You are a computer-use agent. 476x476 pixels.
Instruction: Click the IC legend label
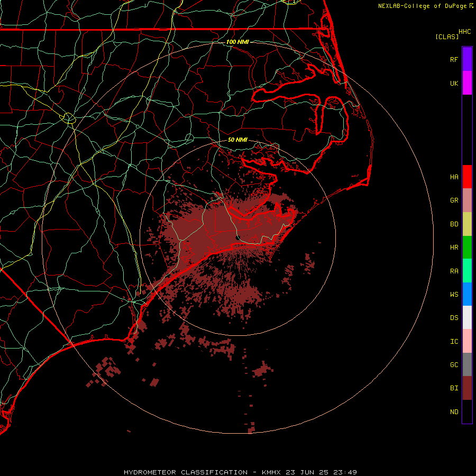tap(454, 342)
